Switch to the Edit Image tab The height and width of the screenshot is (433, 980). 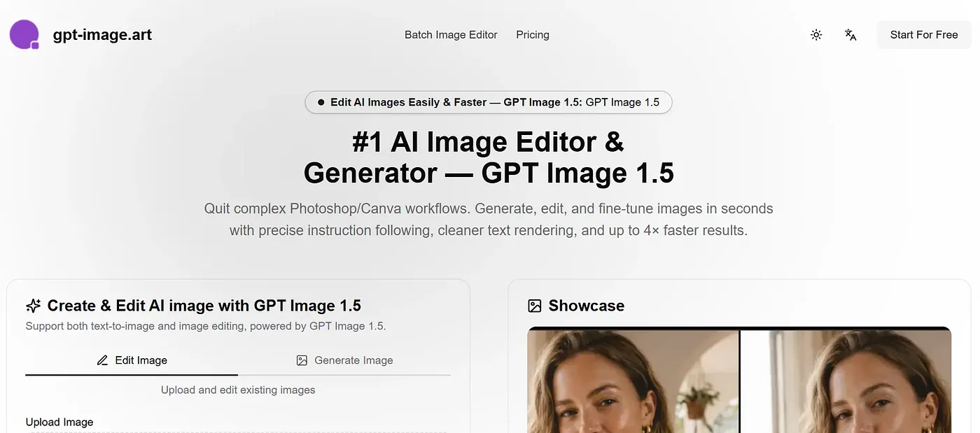pyautogui.click(x=132, y=360)
